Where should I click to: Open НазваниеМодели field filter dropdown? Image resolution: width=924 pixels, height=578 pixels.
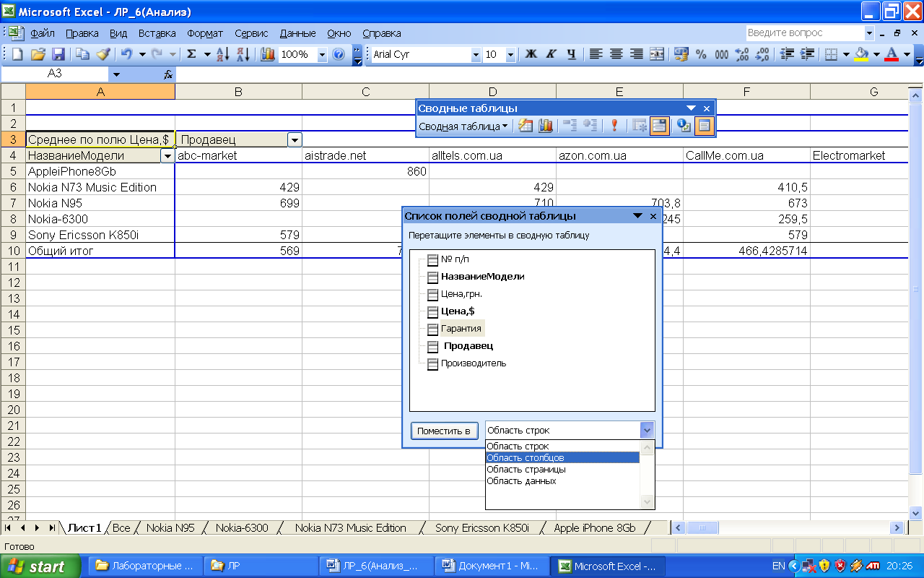click(167, 155)
